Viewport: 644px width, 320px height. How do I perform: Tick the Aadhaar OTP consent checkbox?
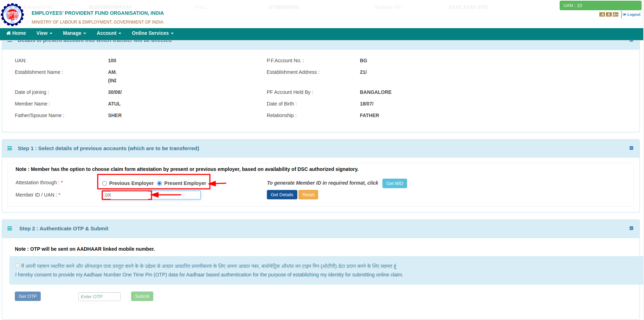17,266
